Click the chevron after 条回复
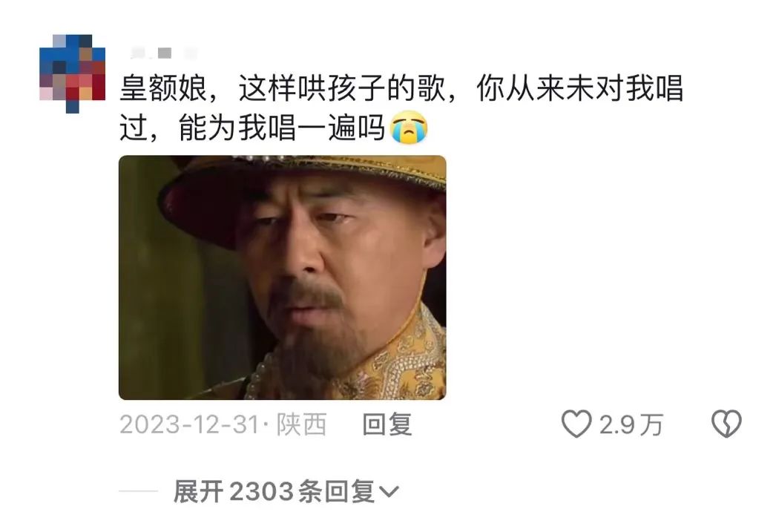Viewport: 776px width, 532px height. coord(389,492)
